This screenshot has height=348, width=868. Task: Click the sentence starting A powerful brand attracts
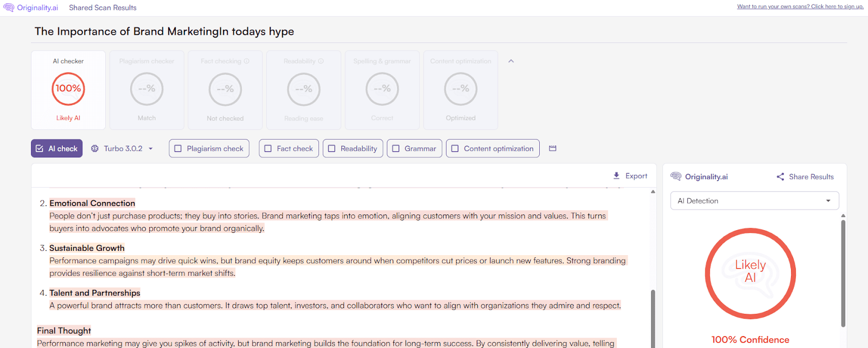pos(136,306)
